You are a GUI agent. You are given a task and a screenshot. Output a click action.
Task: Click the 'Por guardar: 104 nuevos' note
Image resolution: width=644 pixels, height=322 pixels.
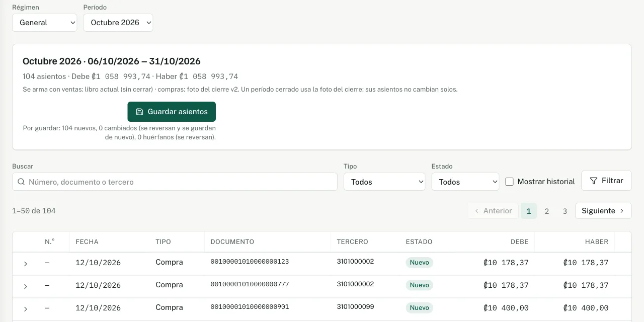click(x=119, y=133)
